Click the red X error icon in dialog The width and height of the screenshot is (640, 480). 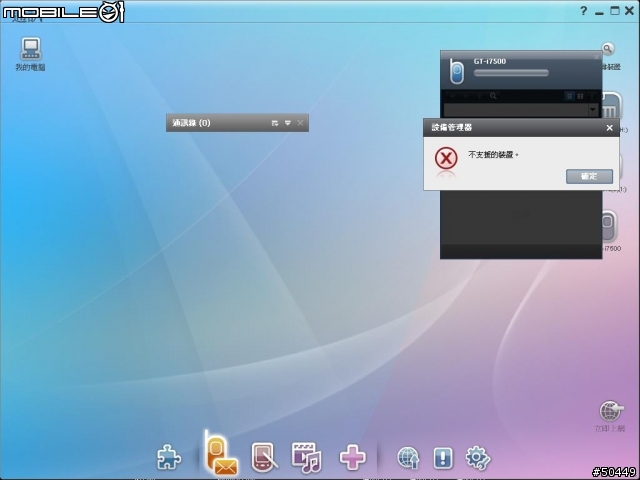coord(446,158)
